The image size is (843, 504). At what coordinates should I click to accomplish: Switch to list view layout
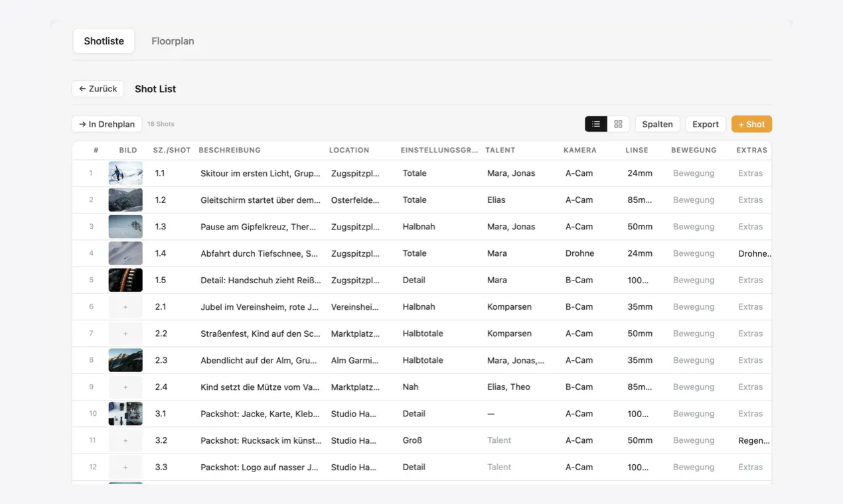pyautogui.click(x=596, y=124)
